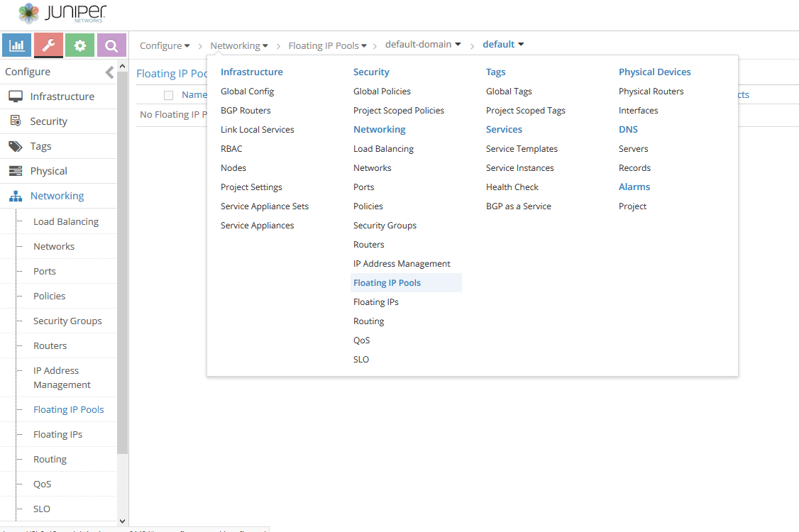
Task: Click the Physical server icon in the sidebar
Action: (16, 171)
